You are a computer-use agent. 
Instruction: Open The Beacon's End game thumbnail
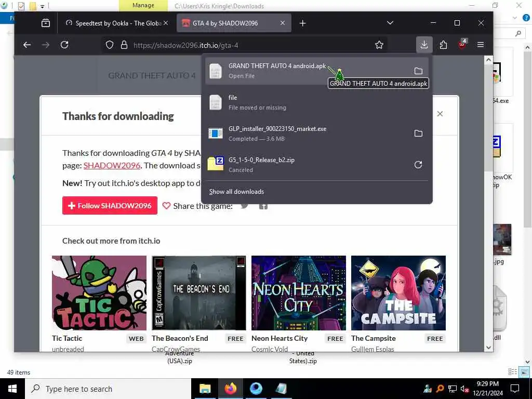(x=199, y=293)
